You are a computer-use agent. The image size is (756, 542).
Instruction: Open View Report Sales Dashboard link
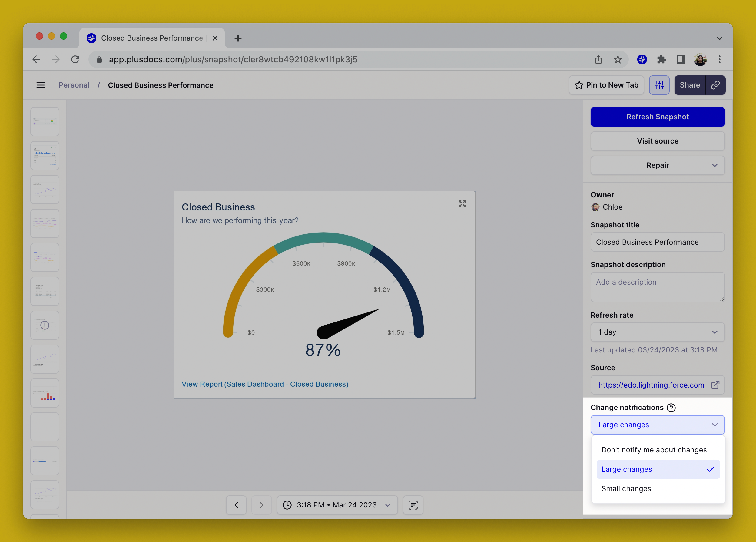(x=265, y=384)
